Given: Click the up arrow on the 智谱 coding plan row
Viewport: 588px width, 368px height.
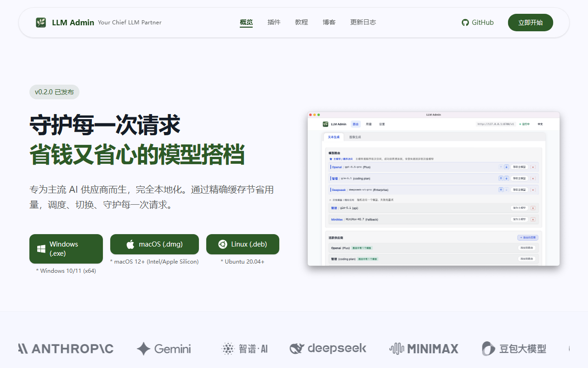Looking at the screenshot, I should (501, 178).
